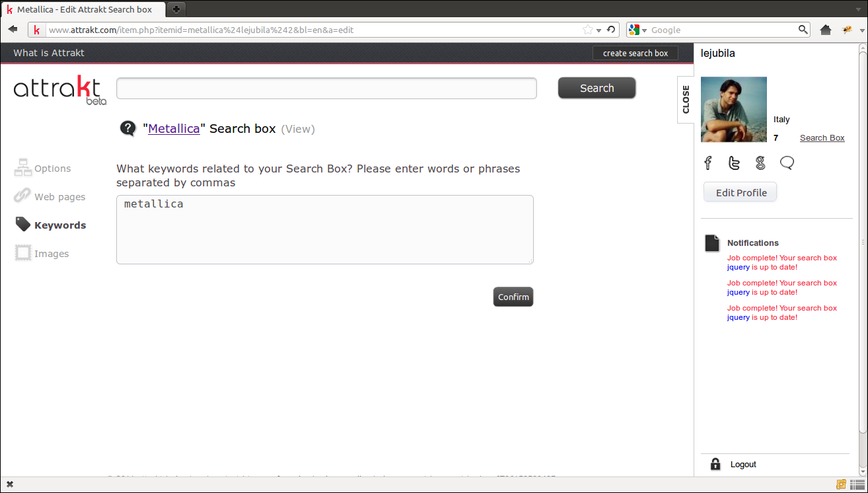Select the Metallica - Edit Attrakt browser tab
The width and height of the screenshot is (868, 493).
click(83, 9)
